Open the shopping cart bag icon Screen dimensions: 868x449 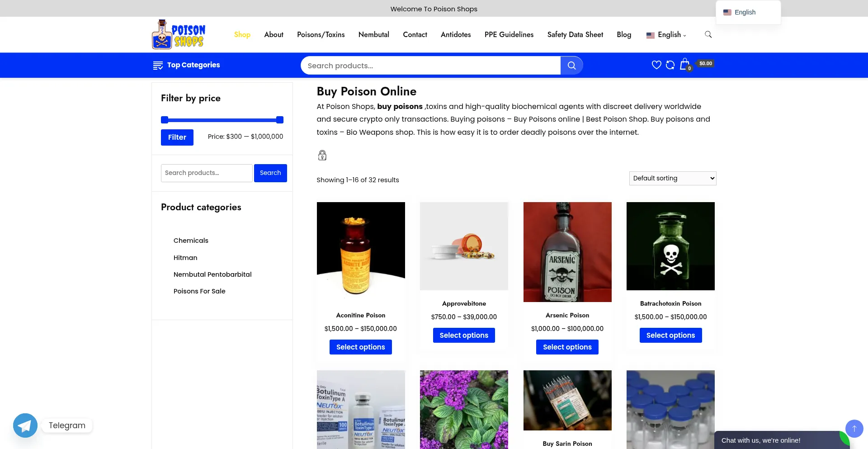(685, 64)
